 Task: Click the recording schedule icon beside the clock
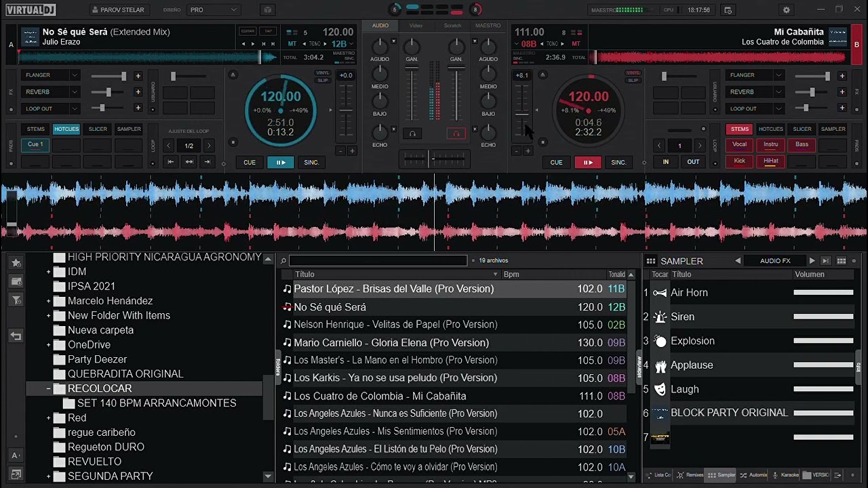tap(728, 10)
